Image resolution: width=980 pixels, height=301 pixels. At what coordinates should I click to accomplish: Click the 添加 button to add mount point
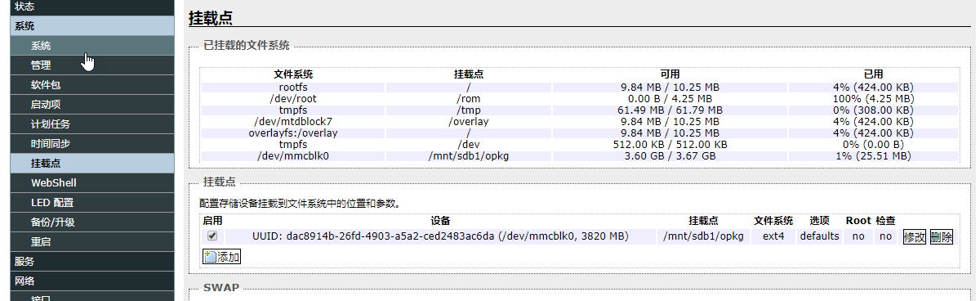[x=221, y=257]
